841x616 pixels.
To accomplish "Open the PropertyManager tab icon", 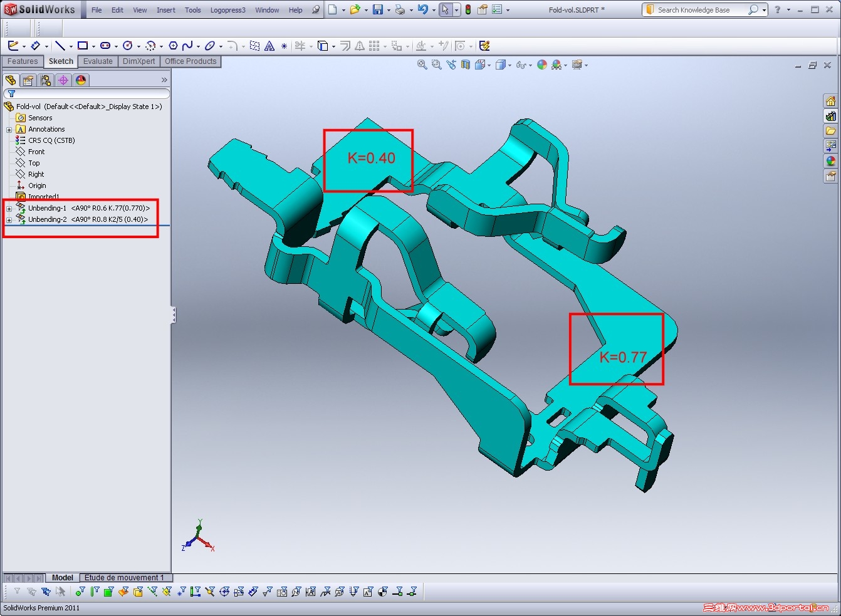I will click(28, 80).
